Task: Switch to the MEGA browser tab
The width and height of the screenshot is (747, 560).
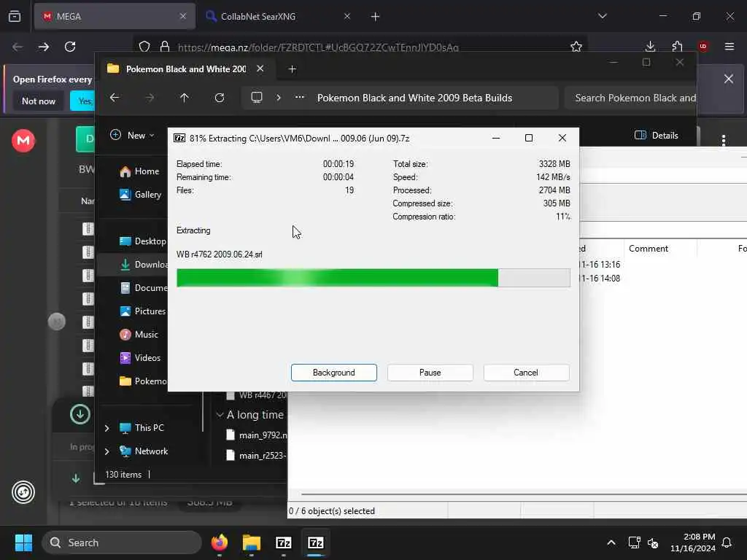Action: point(115,16)
